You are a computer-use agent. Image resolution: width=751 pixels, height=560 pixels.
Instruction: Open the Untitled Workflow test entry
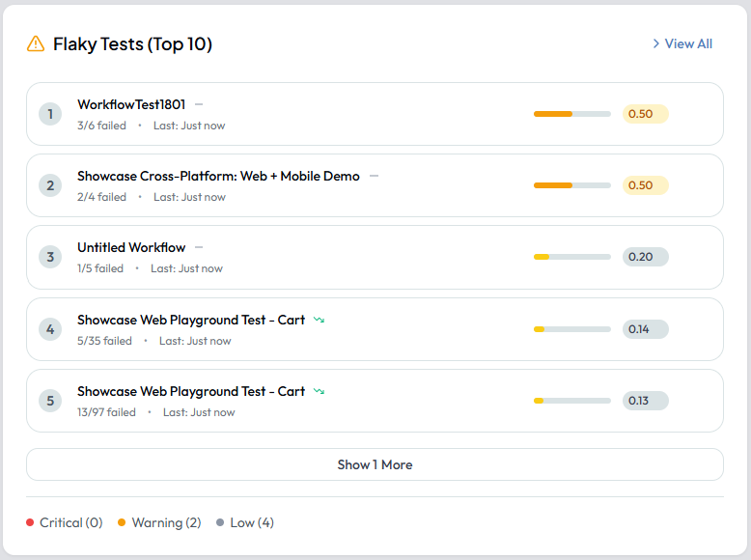375,257
